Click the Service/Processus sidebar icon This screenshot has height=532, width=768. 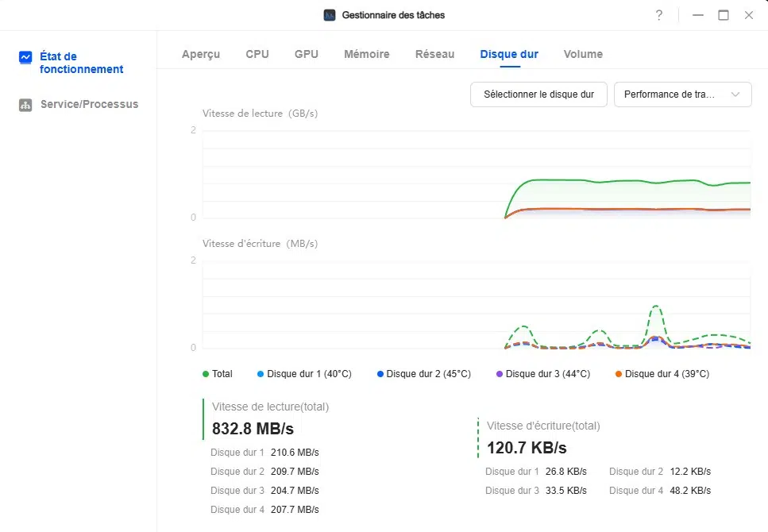(x=25, y=105)
